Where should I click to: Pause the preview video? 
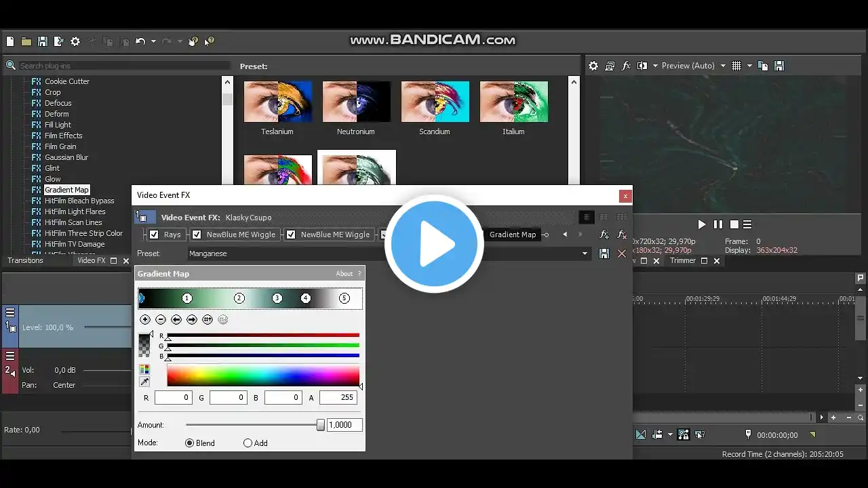coord(717,224)
